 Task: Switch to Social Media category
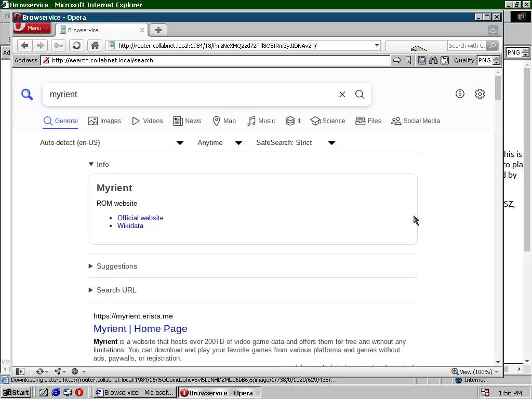click(415, 121)
